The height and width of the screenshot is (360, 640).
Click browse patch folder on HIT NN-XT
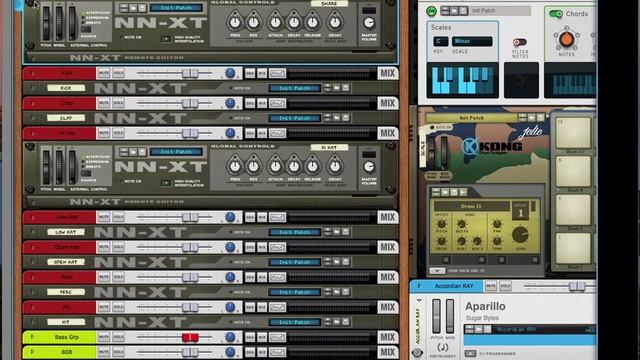(337, 322)
